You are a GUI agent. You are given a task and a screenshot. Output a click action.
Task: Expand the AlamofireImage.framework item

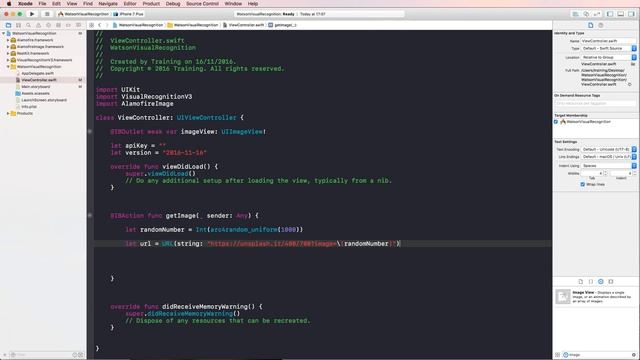[8, 47]
